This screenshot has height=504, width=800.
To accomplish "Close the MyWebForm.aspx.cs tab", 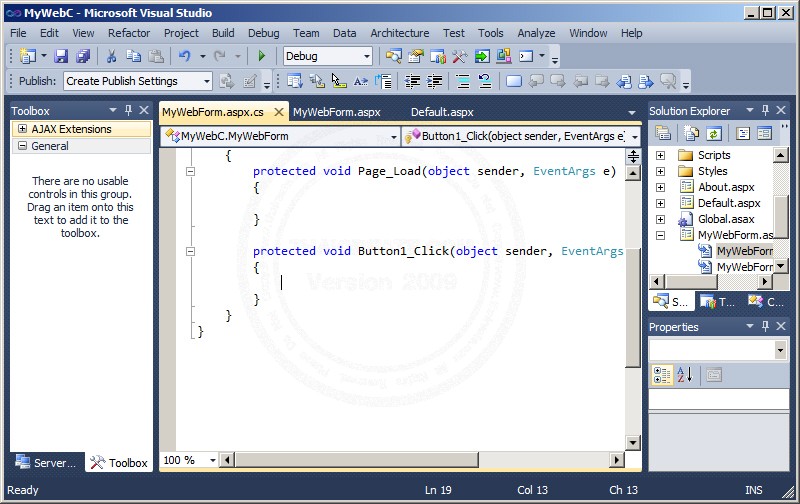I will 279,112.
